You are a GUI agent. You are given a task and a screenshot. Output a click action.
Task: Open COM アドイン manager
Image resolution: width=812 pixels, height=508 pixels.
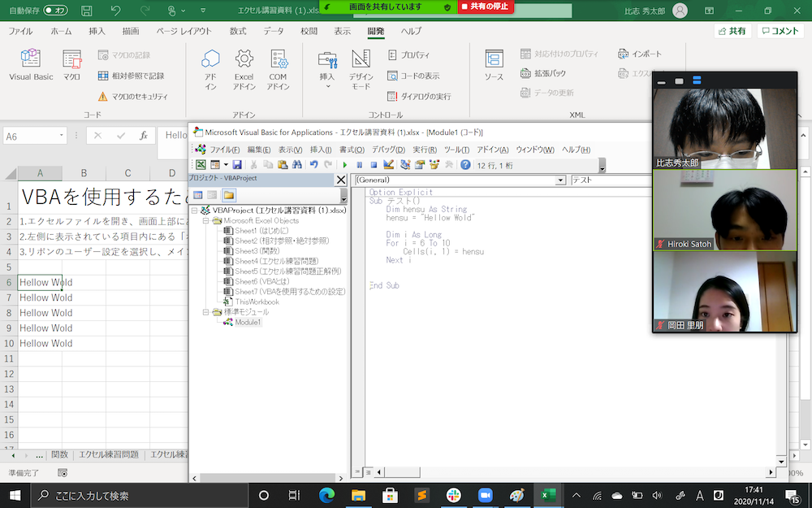(x=278, y=69)
